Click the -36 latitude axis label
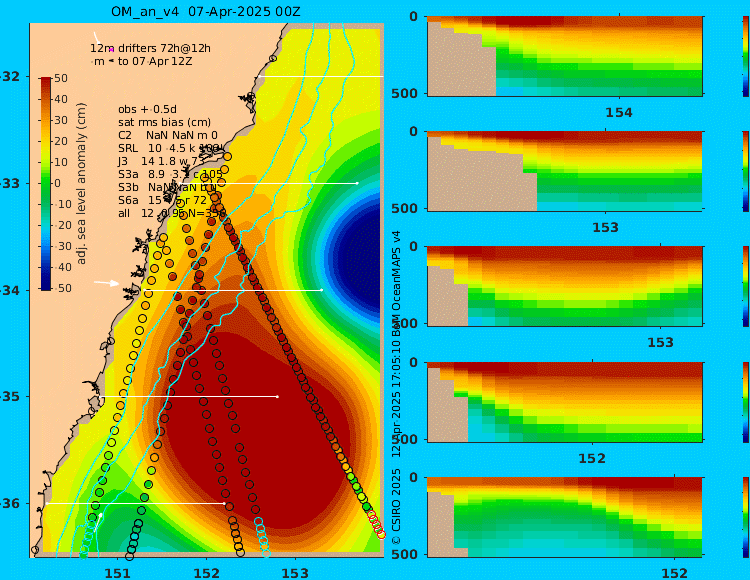750x580 pixels. (x=9, y=503)
